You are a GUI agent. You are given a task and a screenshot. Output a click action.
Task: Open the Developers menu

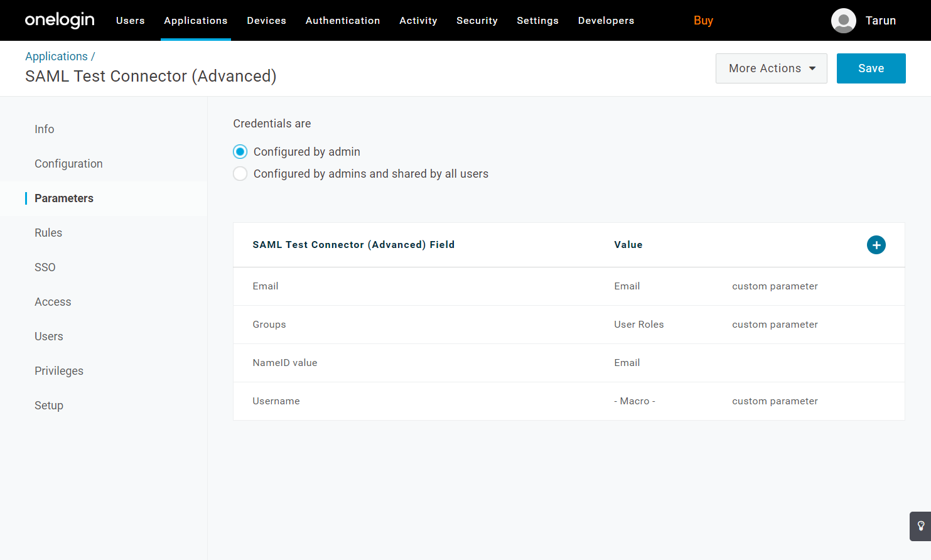(x=606, y=21)
